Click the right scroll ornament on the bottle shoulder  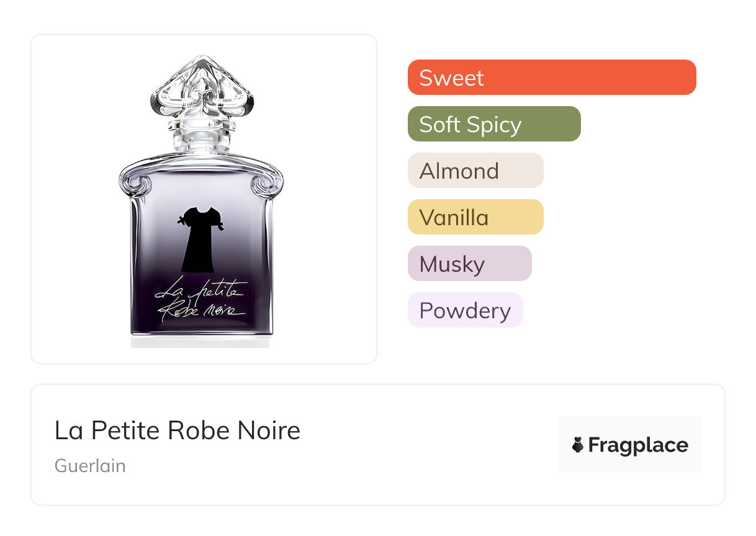pos(263,186)
